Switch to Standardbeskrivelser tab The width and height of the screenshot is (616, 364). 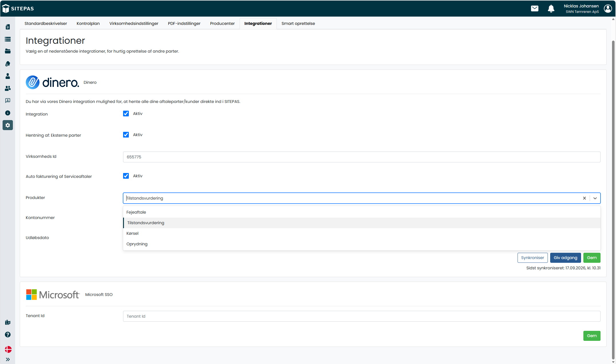[x=46, y=23]
